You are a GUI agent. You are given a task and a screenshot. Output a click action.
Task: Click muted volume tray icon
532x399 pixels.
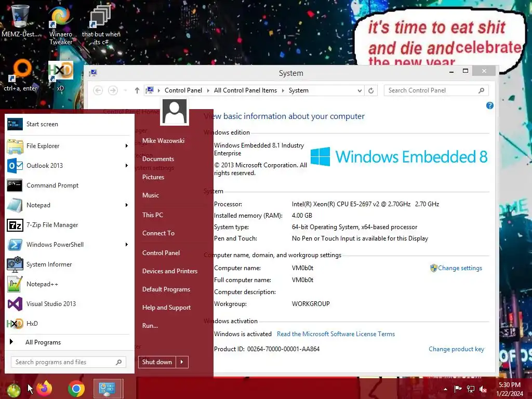pos(483,389)
